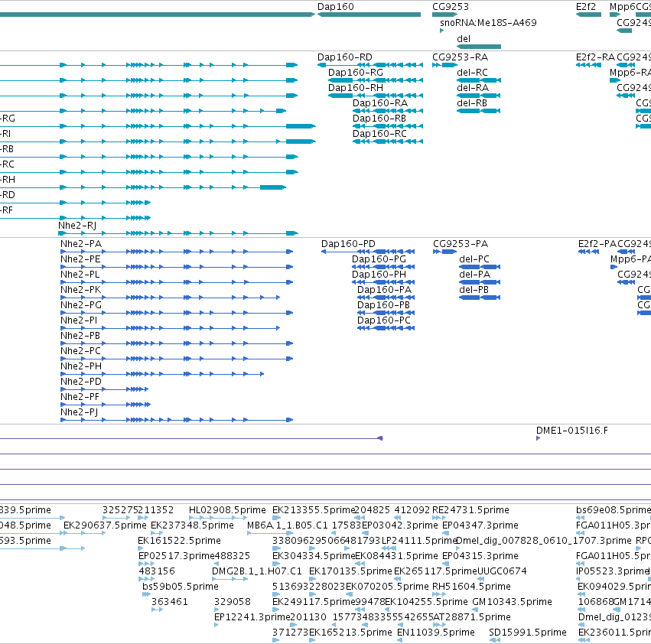Click transcript Dap160-RH
Image resolution: width=651 pixels, height=644 pixels.
point(356,88)
